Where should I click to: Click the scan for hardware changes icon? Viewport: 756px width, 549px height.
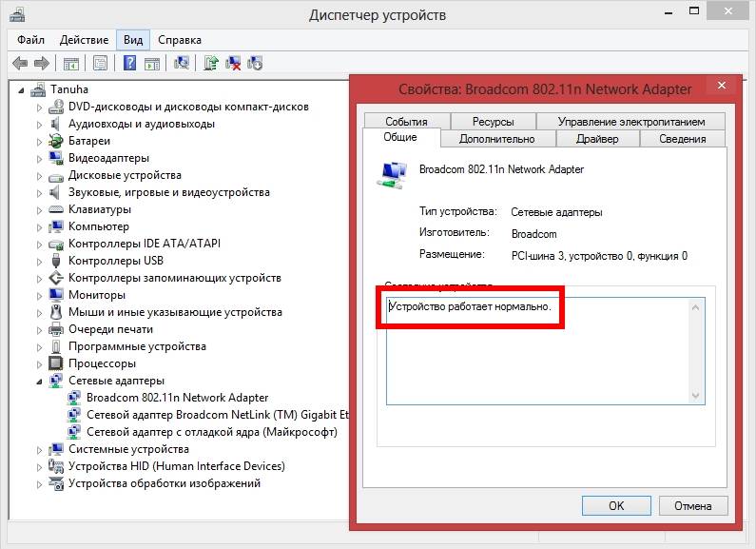coord(182,63)
